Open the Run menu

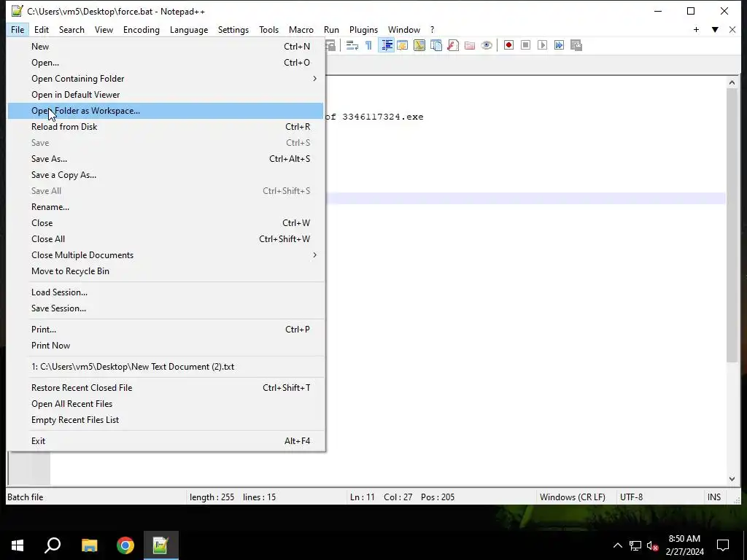tap(332, 29)
